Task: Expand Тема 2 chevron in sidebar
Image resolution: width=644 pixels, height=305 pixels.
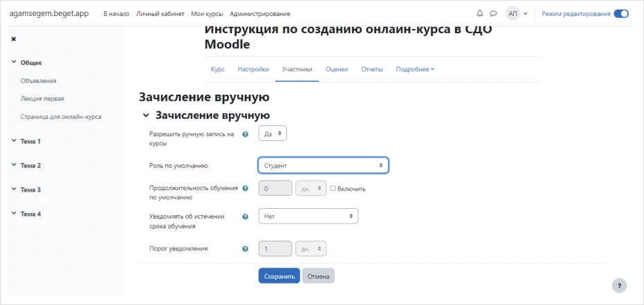Action: click(x=14, y=165)
